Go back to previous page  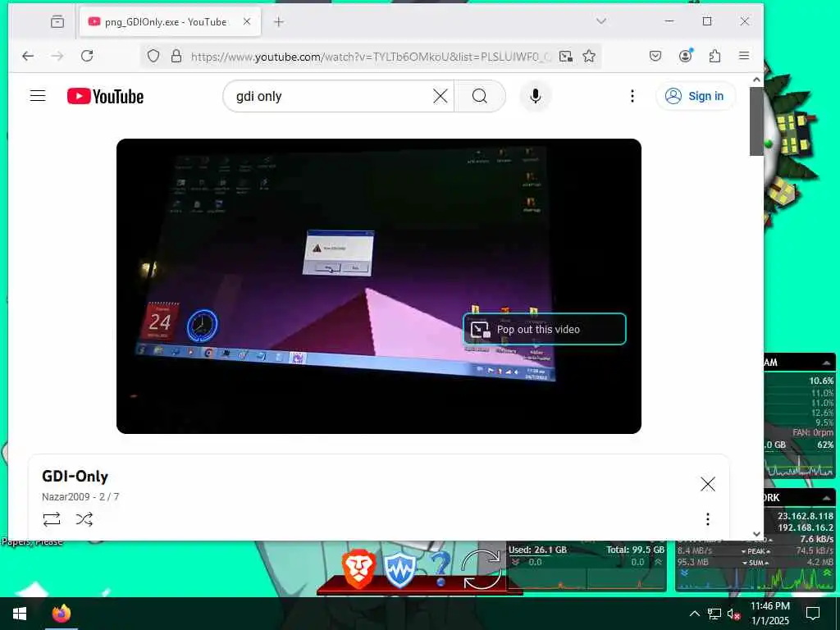(x=28, y=56)
